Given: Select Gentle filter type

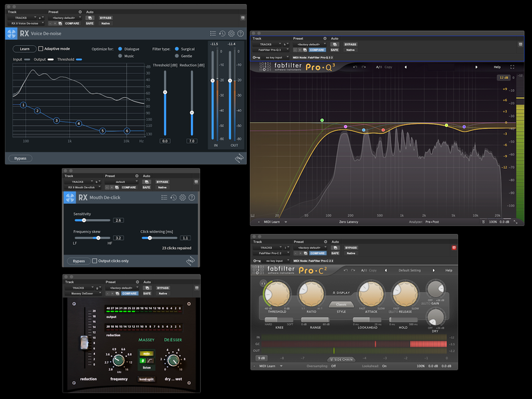Looking at the screenshot, I should [177, 56].
